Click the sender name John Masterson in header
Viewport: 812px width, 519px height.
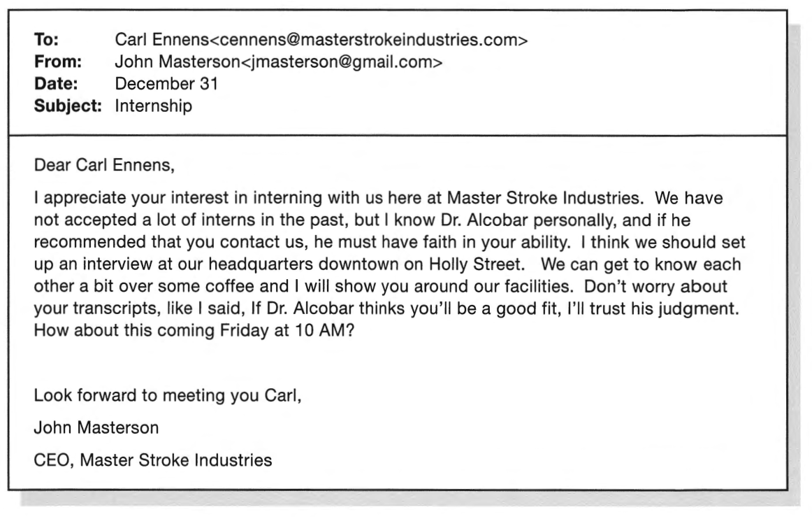pyautogui.click(x=177, y=62)
